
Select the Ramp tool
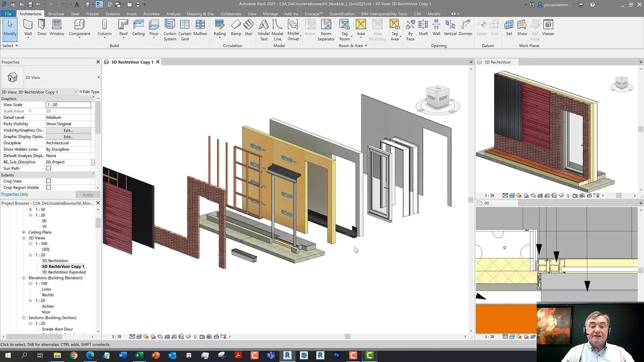tap(236, 27)
